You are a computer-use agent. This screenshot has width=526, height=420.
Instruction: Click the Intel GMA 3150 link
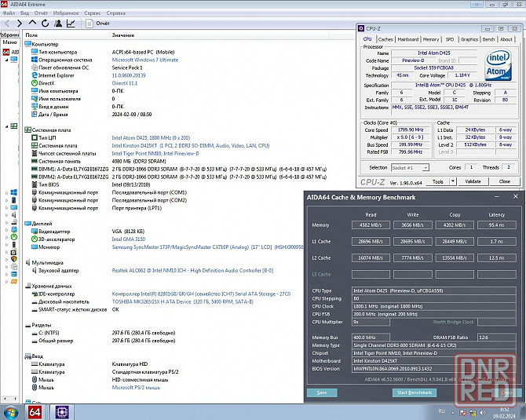[129, 239]
